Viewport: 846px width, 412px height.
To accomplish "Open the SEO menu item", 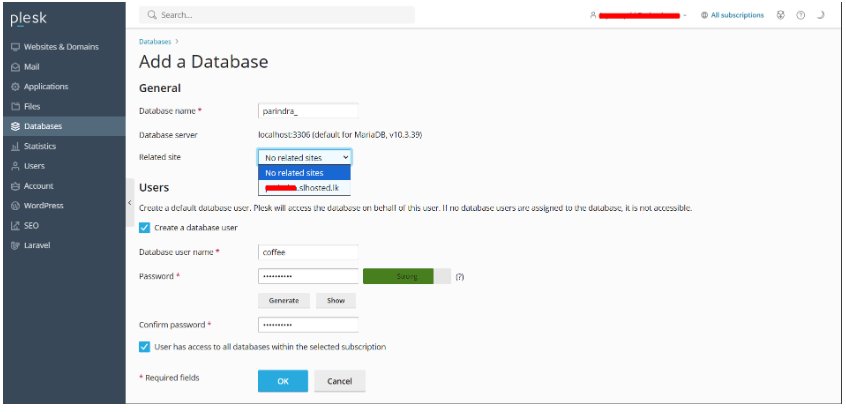I will [31, 225].
